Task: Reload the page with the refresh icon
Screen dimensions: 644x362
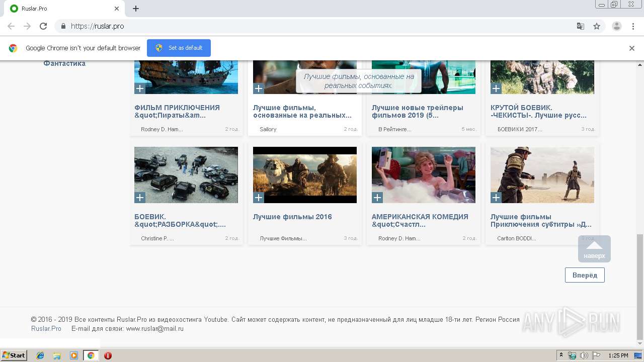Action: (43, 26)
